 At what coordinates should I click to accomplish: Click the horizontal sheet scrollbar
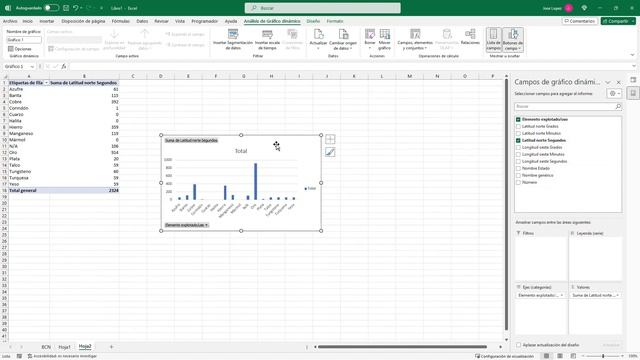coord(402,347)
